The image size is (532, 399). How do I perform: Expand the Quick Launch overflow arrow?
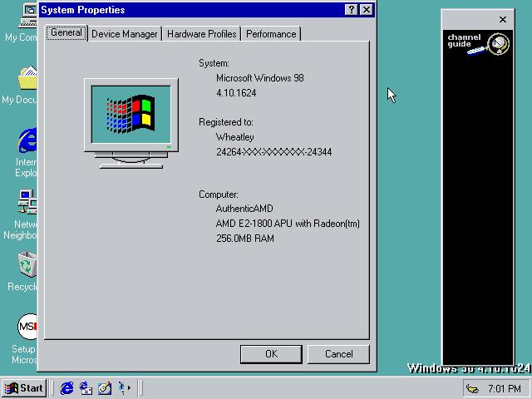130,388
